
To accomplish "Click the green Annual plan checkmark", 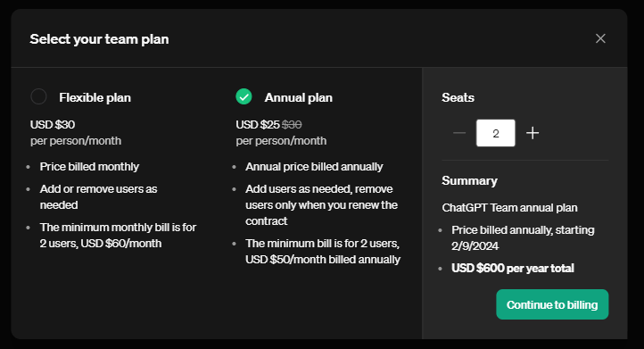I will coord(244,97).
